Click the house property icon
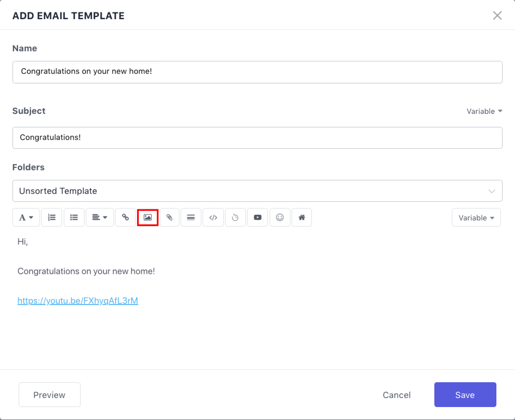The height and width of the screenshot is (420, 515). [x=301, y=217]
